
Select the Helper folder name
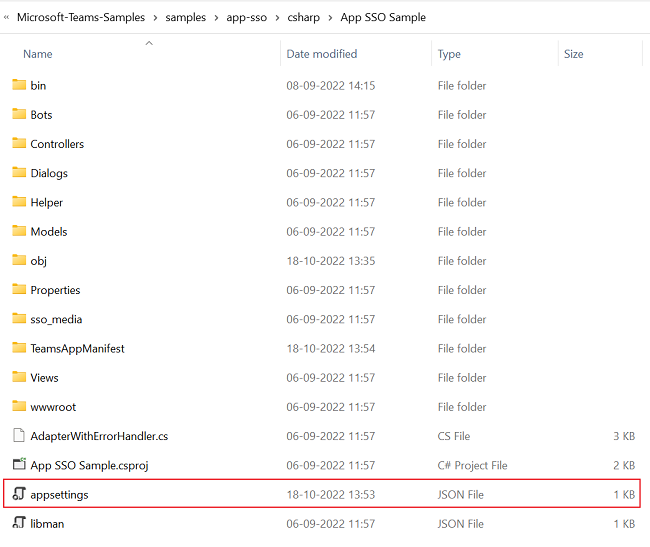coord(46,202)
